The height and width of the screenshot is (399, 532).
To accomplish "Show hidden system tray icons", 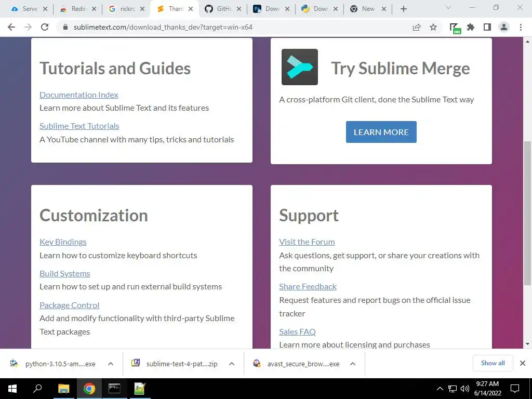I will pyautogui.click(x=440, y=389).
